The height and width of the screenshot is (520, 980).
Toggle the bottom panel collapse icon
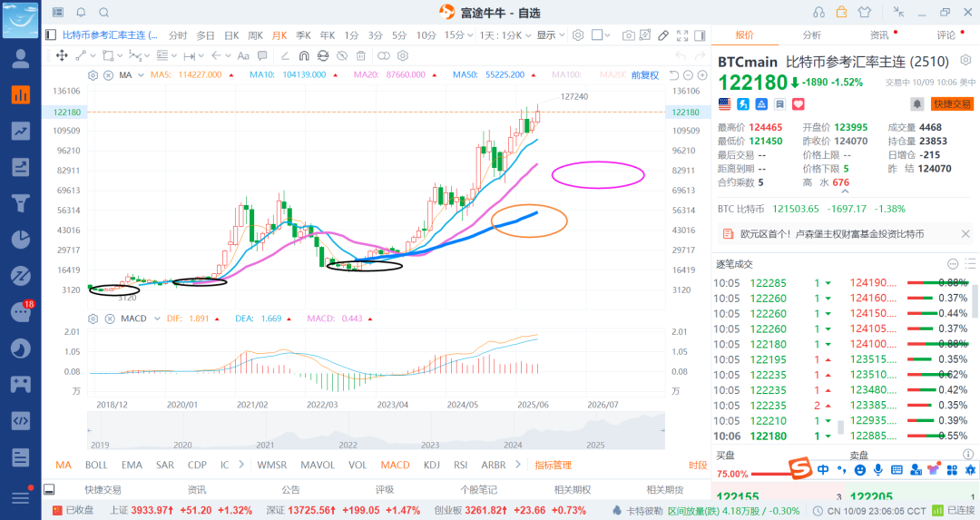click(49, 489)
